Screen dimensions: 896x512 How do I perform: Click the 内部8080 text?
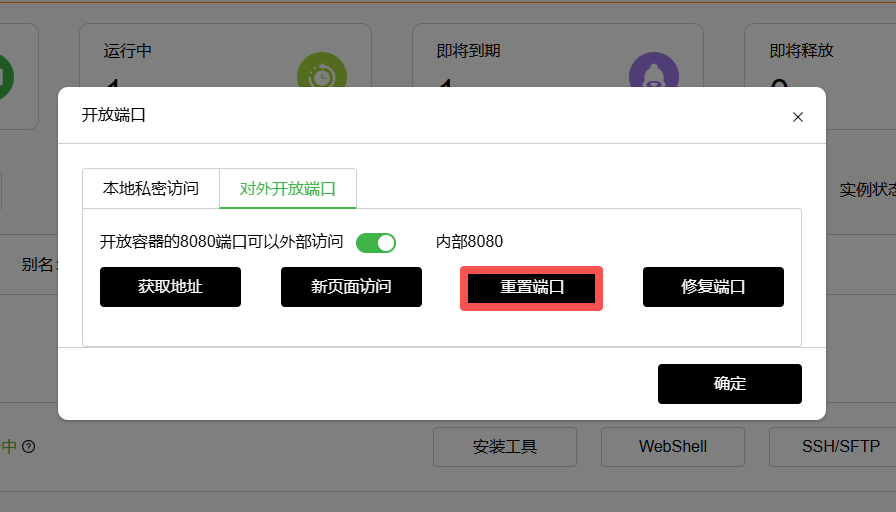pos(469,242)
